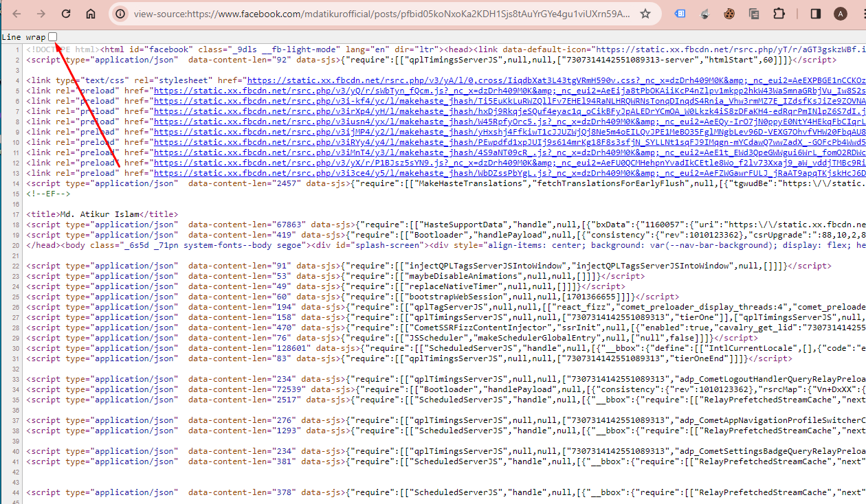Open preload link with P1BJsz5sYN9.js
The height and width of the screenshot is (504, 866).
pyautogui.click(x=509, y=163)
